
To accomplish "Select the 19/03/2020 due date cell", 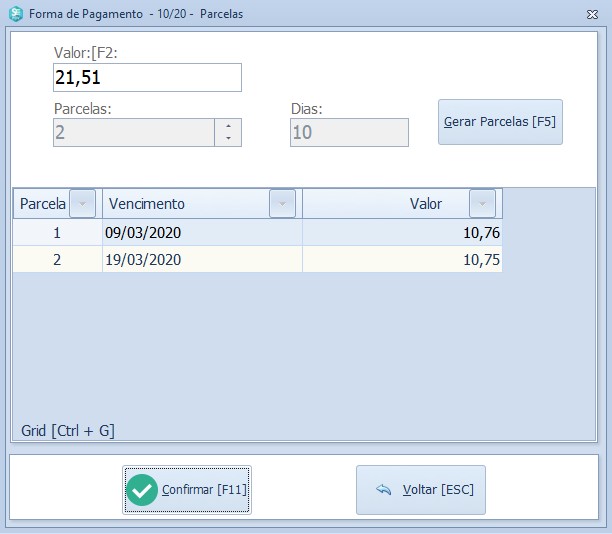I will (200, 260).
